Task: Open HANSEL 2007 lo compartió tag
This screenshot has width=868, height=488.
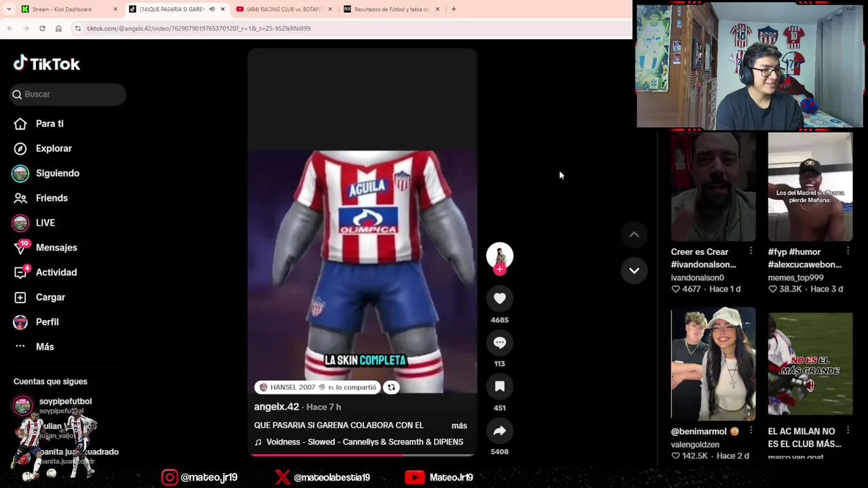Action: click(317, 387)
